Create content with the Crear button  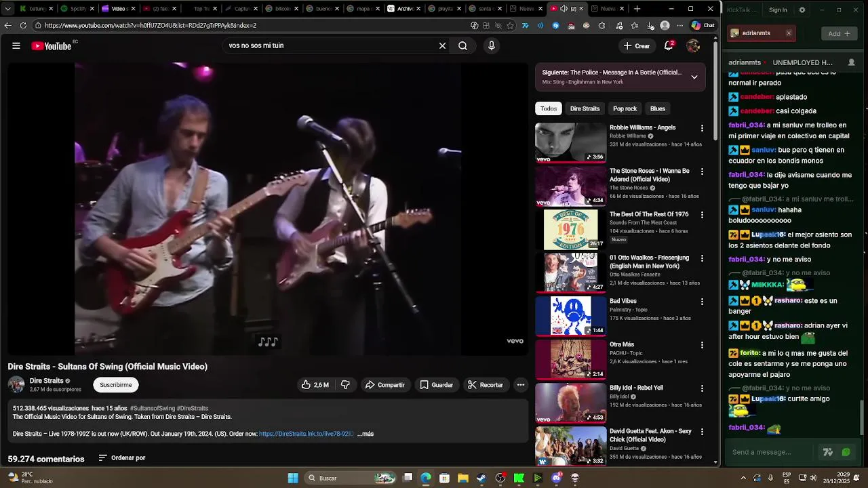tap(636, 45)
